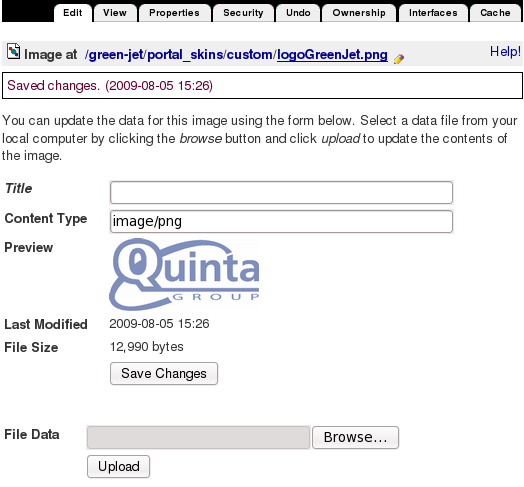The image size is (524, 487).
Task: Click Browse... to choose a file
Action: (x=355, y=437)
